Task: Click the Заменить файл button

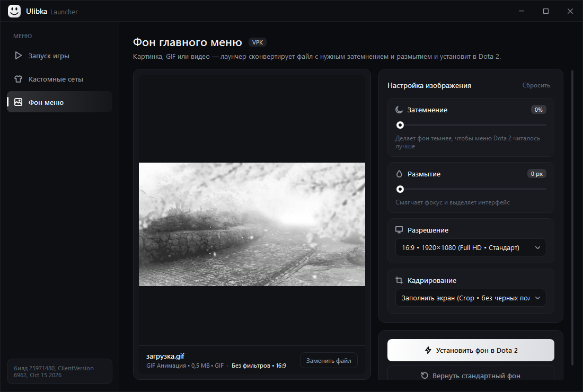Action: (329, 360)
